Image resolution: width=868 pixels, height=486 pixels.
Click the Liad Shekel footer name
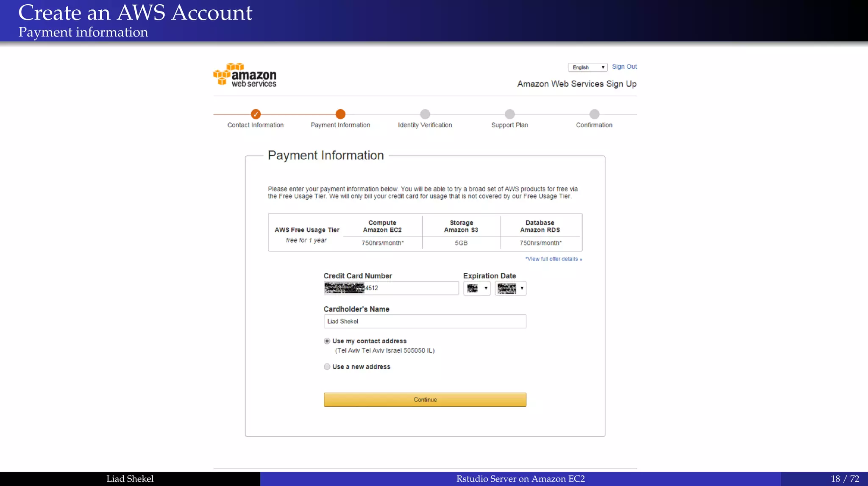pyautogui.click(x=130, y=479)
